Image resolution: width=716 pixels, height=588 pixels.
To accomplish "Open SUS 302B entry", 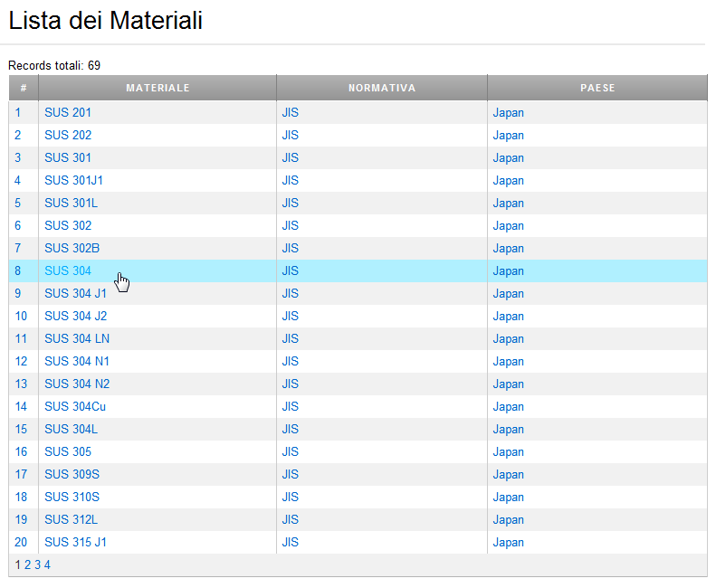I will tap(72, 248).
